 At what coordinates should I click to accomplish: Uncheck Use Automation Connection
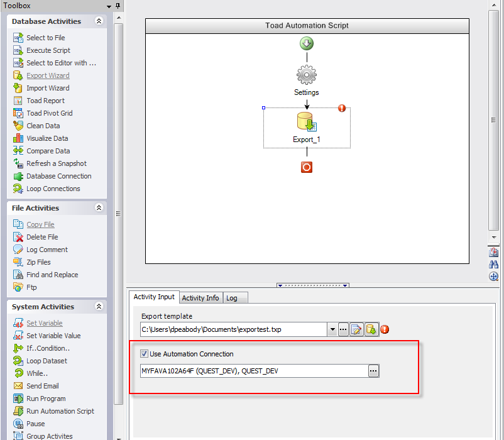[x=144, y=354]
